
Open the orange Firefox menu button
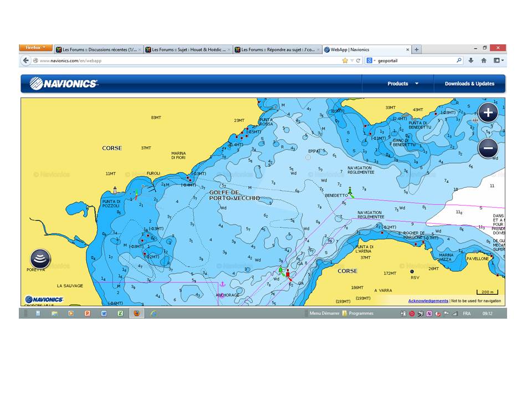pyautogui.click(x=36, y=48)
